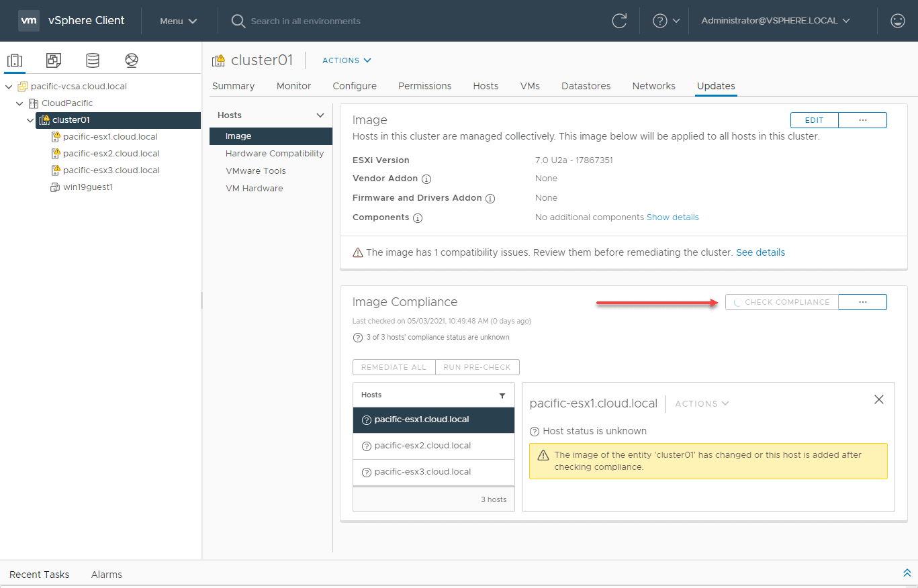Click the refresh icon in the top bar
Image resolution: width=918 pixels, height=588 pixels.
(x=619, y=21)
